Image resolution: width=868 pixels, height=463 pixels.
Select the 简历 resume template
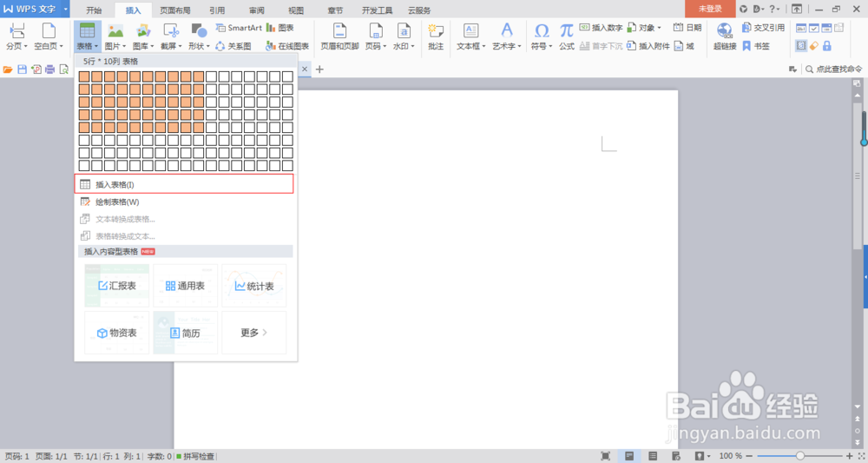coord(186,333)
